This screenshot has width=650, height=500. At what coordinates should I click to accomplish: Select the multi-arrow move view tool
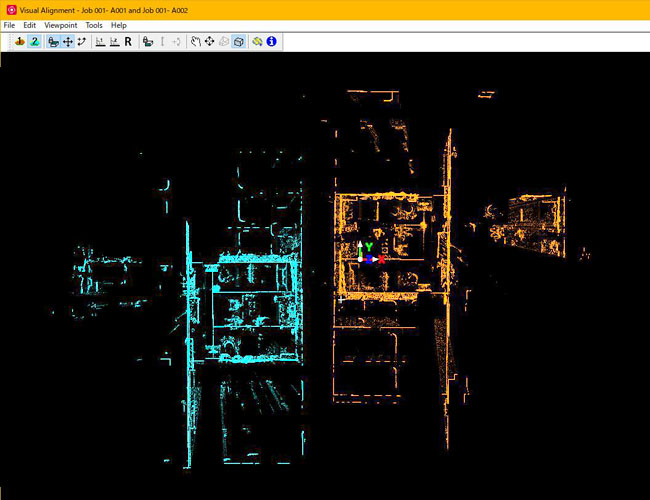point(209,41)
